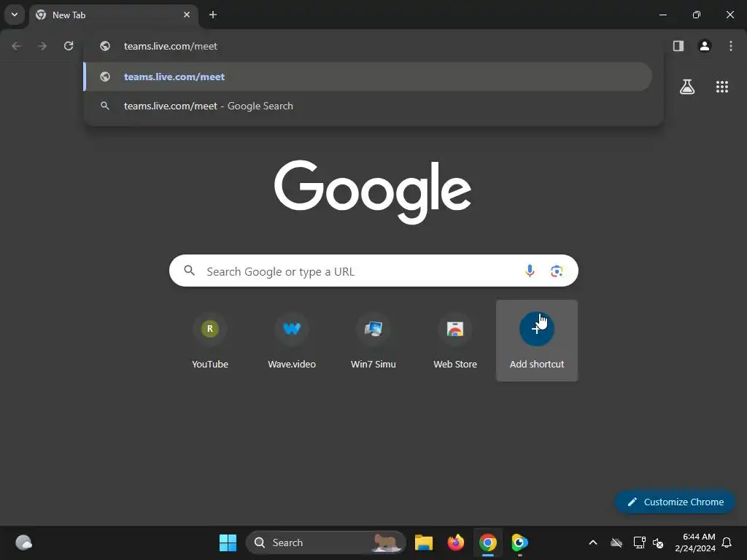Restore down the Chrome window
Image resolution: width=747 pixels, height=560 pixels.
coord(697,15)
